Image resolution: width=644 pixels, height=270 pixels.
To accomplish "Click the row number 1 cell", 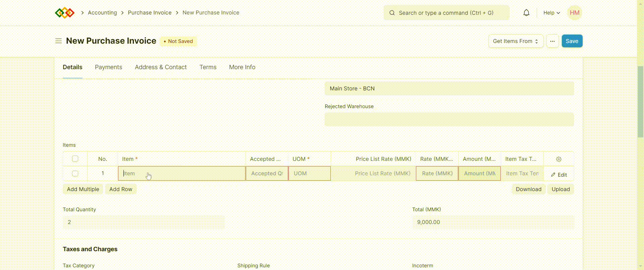I will point(103,173).
